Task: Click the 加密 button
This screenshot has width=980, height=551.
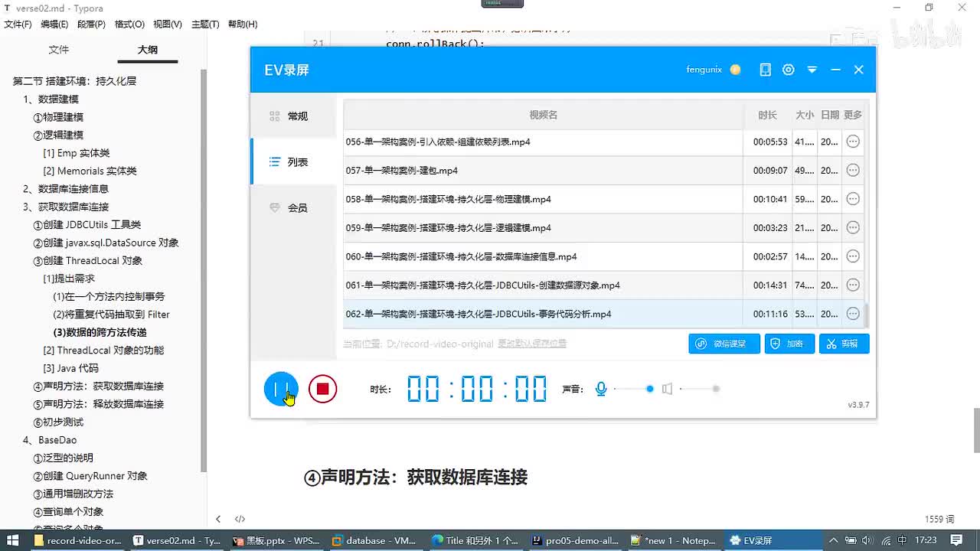Action: (x=789, y=344)
